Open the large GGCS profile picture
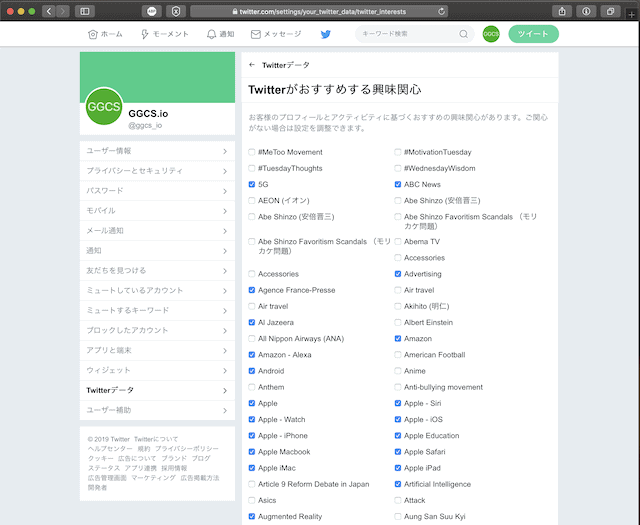The height and width of the screenshot is (525, 640). (104, 107)
